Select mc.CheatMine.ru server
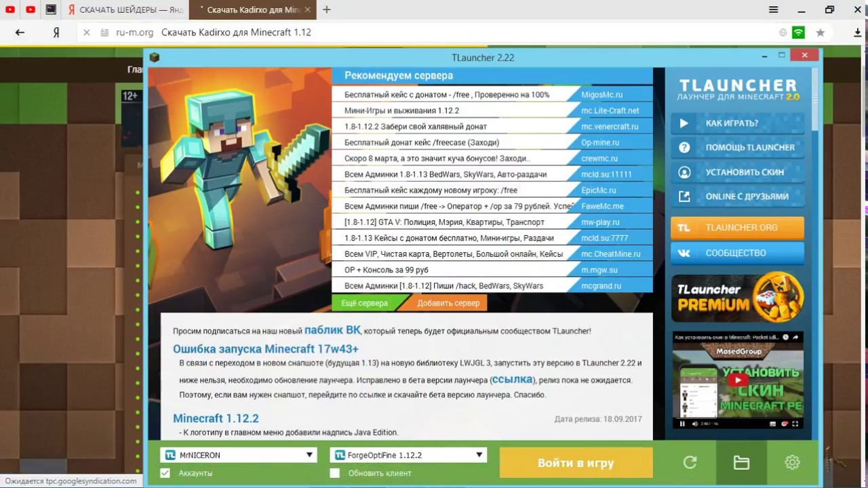The height and width of the screenshot is (488, 868). pyautogui.click(x=492, y=254)
